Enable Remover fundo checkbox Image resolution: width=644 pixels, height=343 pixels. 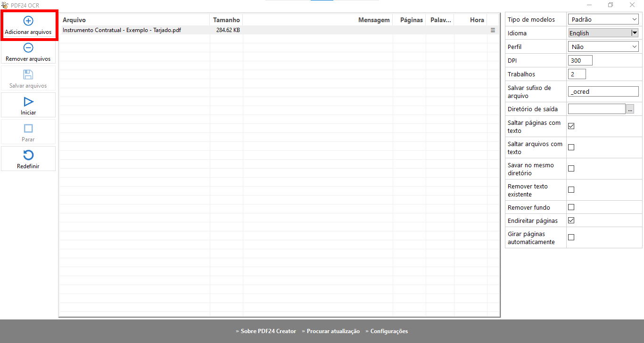[x=571, y=207]
